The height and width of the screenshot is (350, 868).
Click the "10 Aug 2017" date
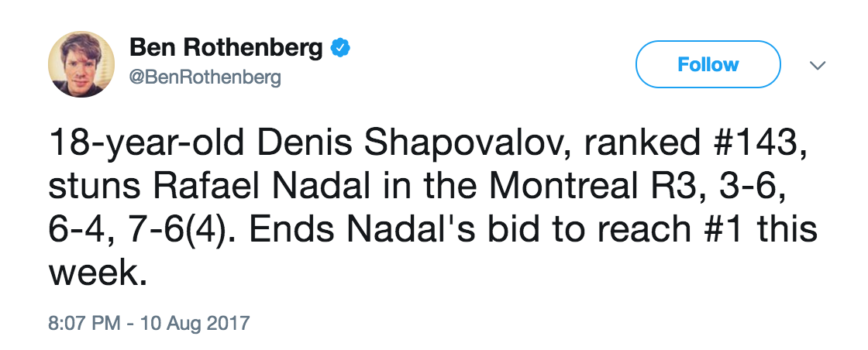[x=194, y=321]
